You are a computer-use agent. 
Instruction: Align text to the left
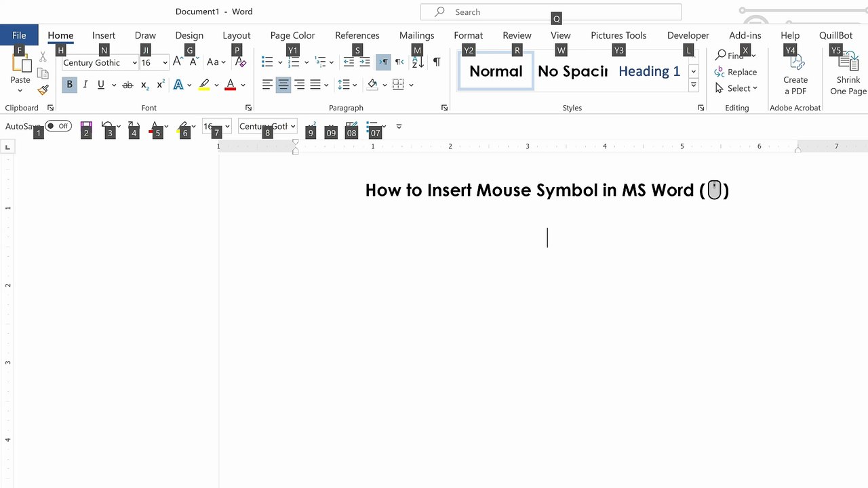[x=268, y=85]
